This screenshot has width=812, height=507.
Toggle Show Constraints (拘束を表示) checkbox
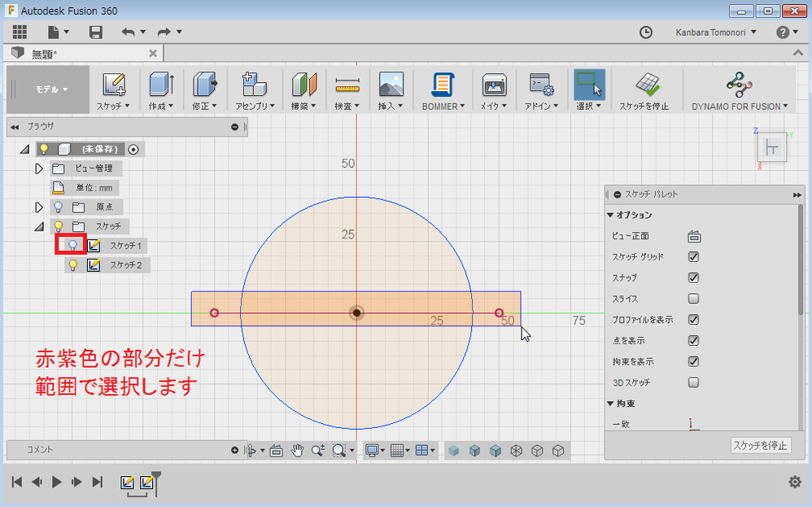pyautogui.click(x=693, y=361)
